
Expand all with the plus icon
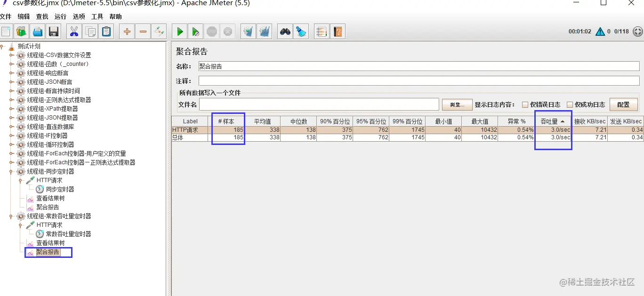(127, 32)
